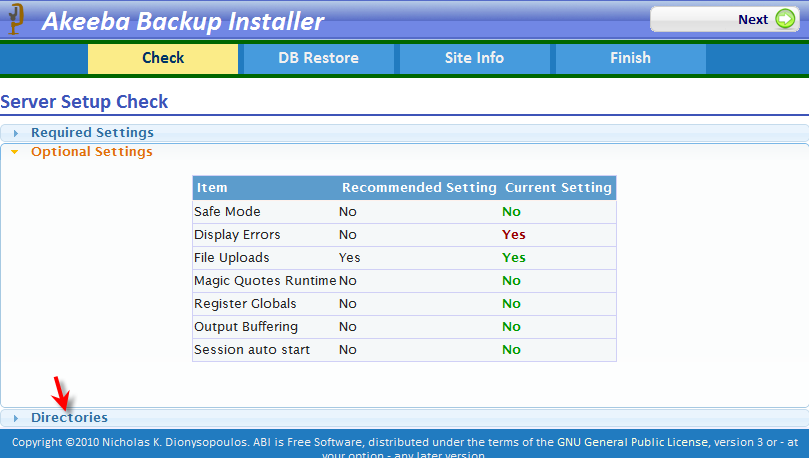Expand the Directories triangle arrow
Viewport: 809px width, 458px height.
coord(15,418)
